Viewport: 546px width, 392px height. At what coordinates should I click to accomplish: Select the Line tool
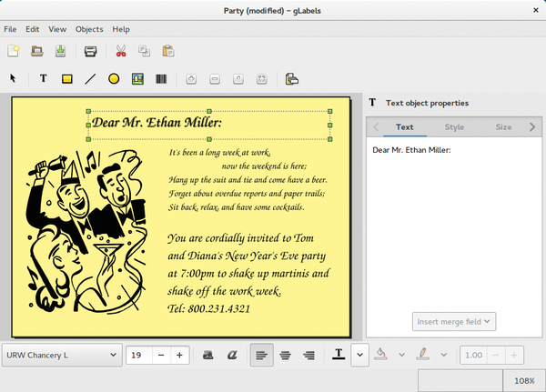click(x=90, y=79)
